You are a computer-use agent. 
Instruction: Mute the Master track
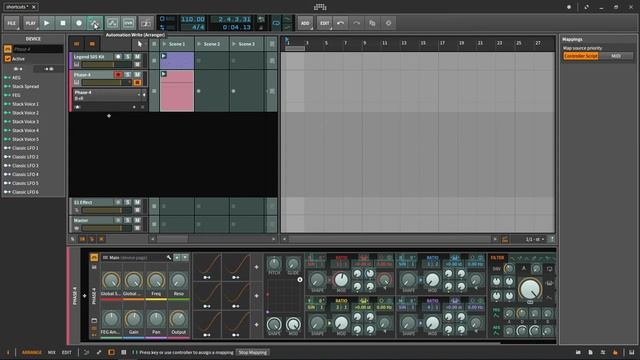click(138, 220)
